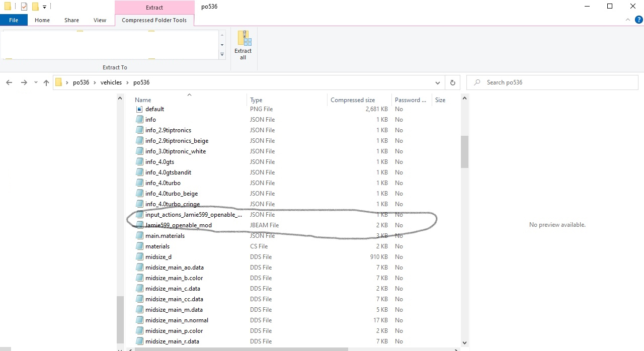Select midsize_main_p.color file name
This screenshot has width=644, height=351.
(x=174, y=331)
